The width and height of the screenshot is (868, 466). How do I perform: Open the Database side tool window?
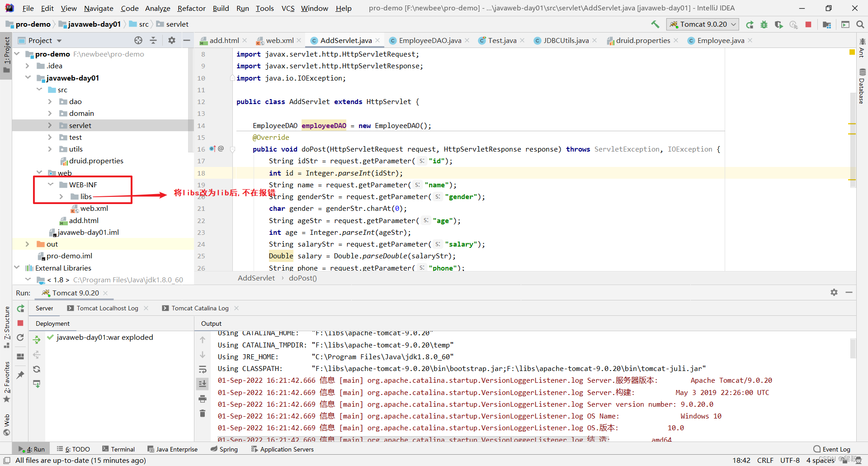coord(862,86)
